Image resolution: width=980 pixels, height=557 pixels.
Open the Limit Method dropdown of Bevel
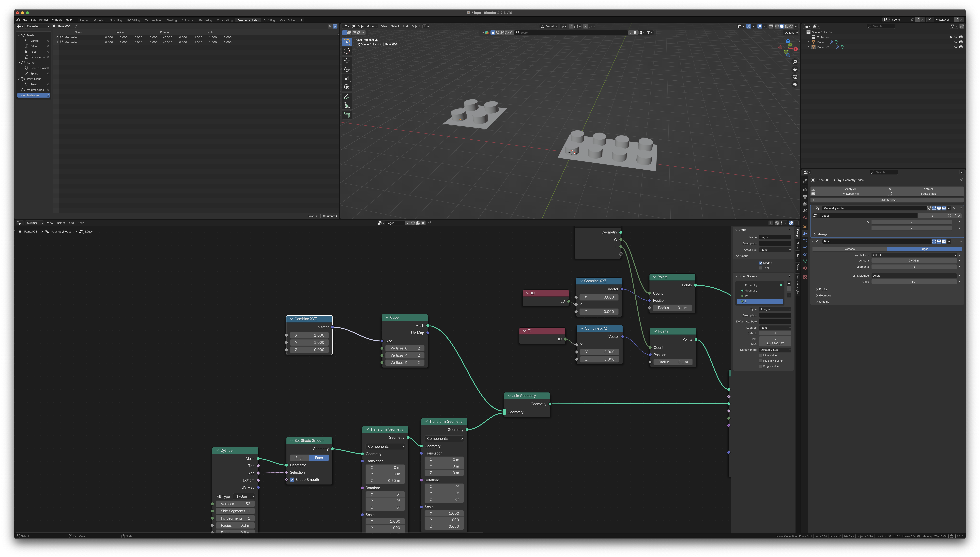[x=914, y=276]
